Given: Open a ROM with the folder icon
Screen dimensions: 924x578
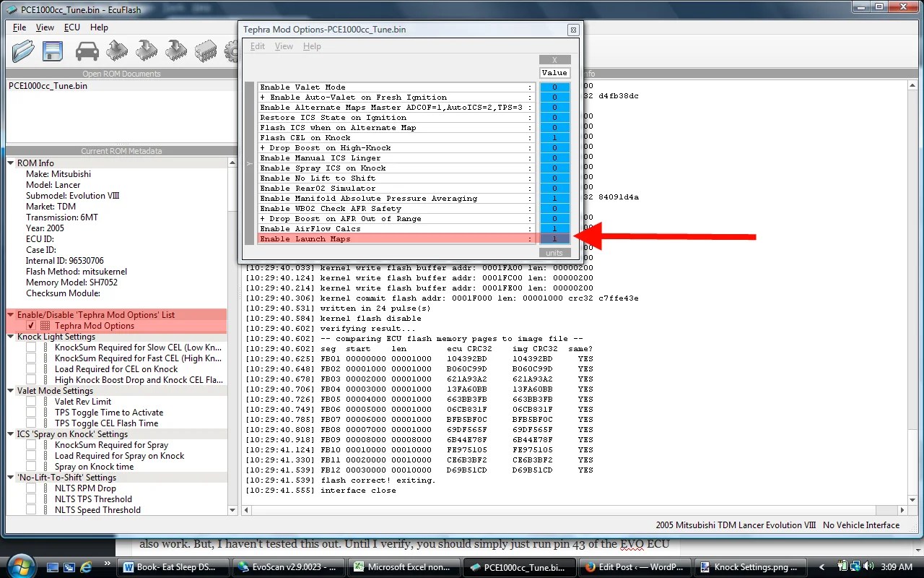Looking at the screenshot, I should click(x=23, y=51).
